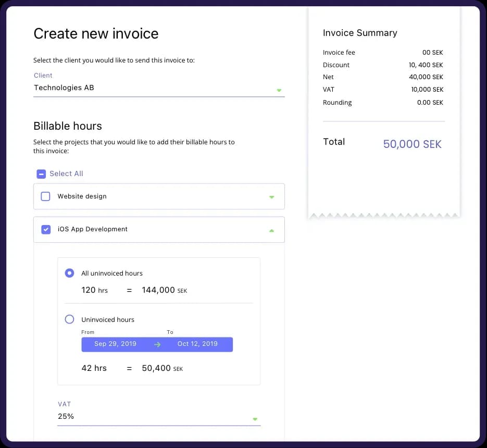Toggle the Select All checkbox
This screenshot has height=448, width=487.
coord(41,174)
